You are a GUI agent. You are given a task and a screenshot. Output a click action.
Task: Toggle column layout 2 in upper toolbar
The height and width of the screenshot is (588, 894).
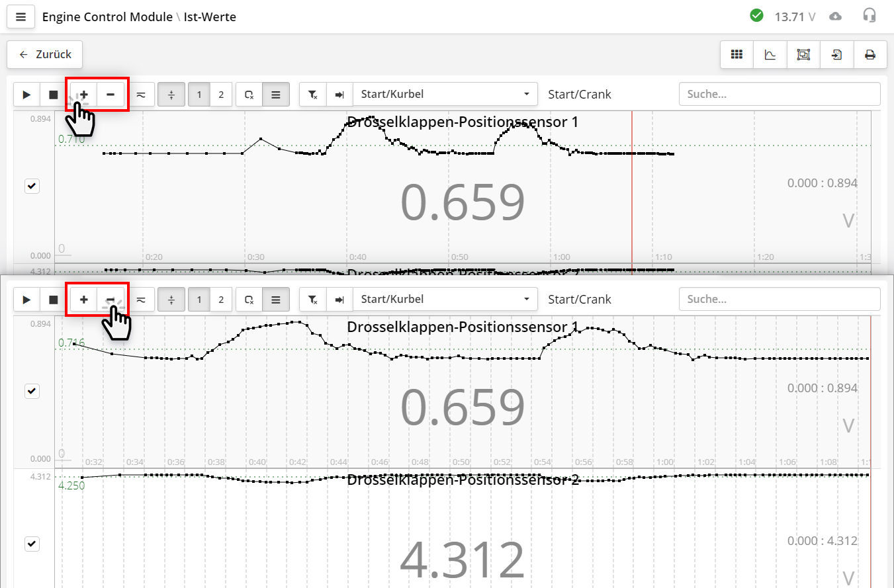(x=221, y=95)
